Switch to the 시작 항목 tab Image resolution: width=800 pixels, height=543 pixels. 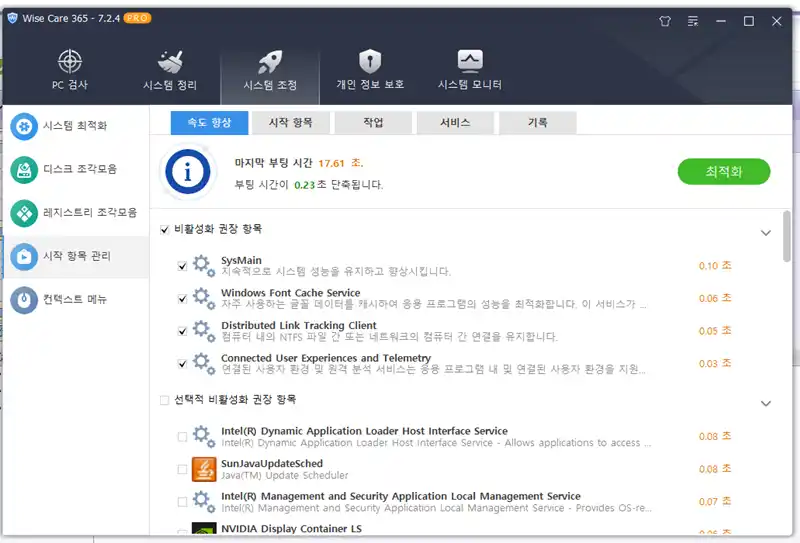291,123
